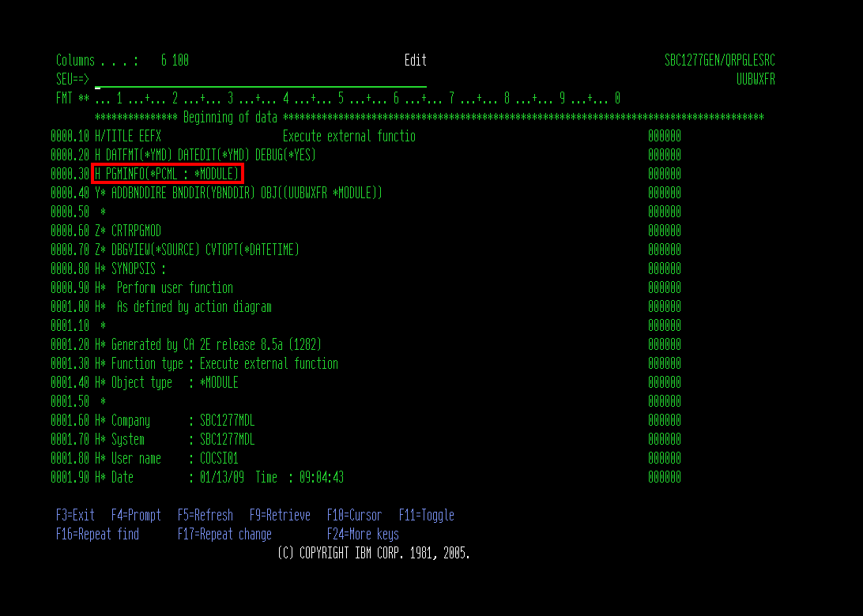
Task: Click sequence number 0001.20 field
Action: tap(70, 345)
